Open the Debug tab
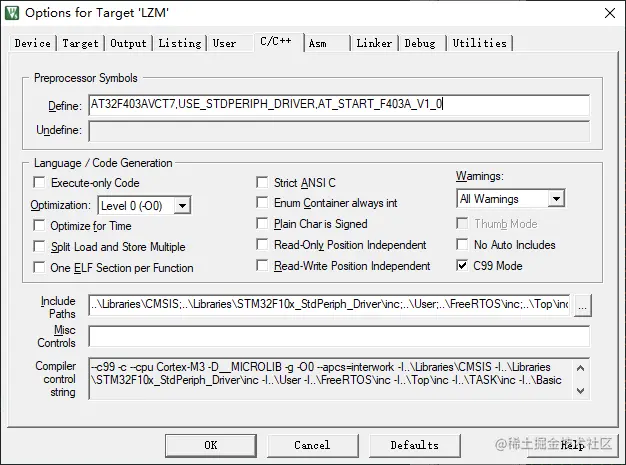The height and width of the screenshot is (465, 626). tap(420, 43)
